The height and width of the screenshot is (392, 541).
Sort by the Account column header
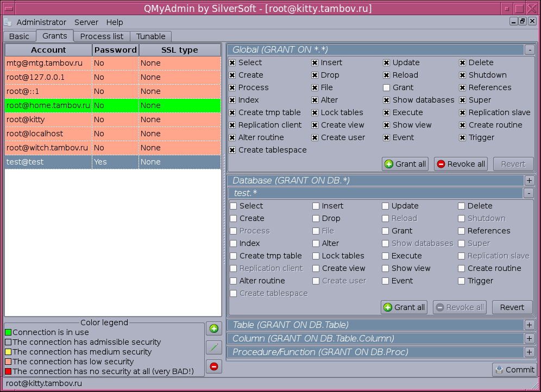[x=48, y=50]
